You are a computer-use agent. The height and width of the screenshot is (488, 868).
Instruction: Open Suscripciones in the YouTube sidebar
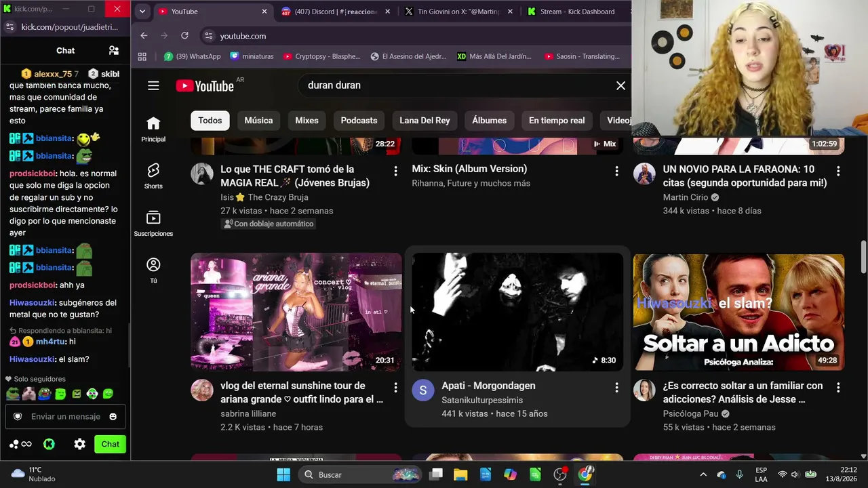(x=153, y=224)
